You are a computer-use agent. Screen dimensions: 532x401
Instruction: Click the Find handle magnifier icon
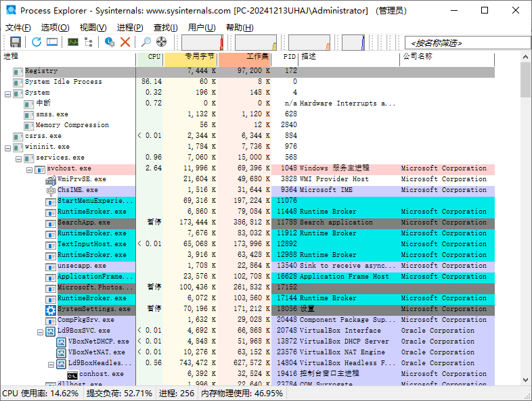point(146,42)
